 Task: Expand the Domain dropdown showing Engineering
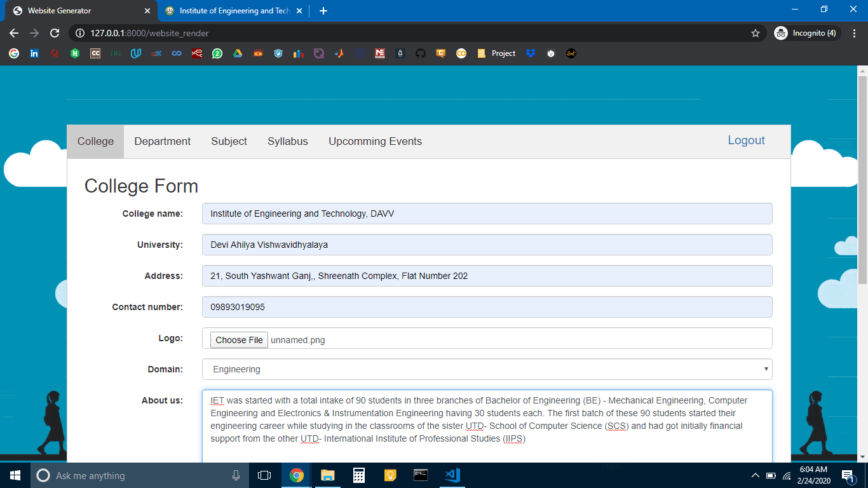(x=487, y=369)
